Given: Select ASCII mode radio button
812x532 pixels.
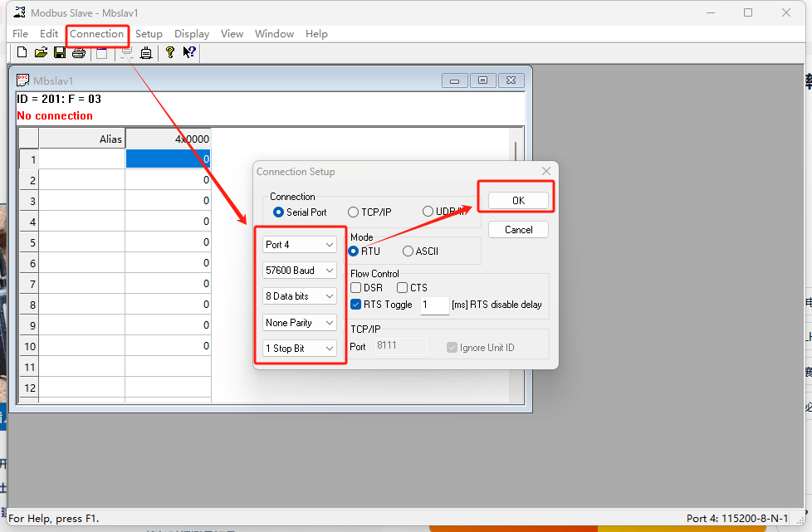Looking at the screenshot, I should tap(408, 251).
